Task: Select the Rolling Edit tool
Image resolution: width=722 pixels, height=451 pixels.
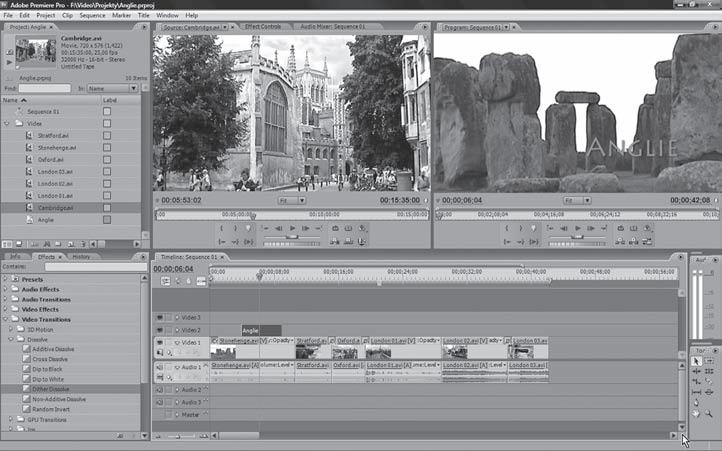Action: (x=709, y=371)
